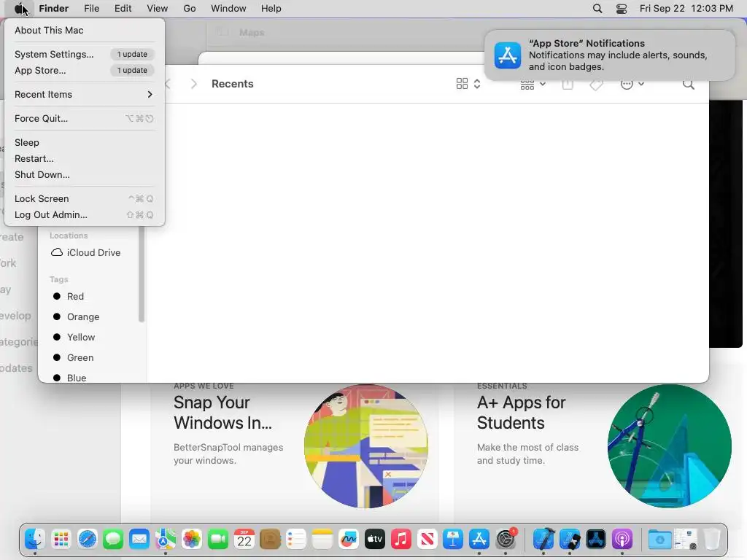Open FaceTime in the Dock
Viewport: 747px width, 560px height.
pos(217,539)
